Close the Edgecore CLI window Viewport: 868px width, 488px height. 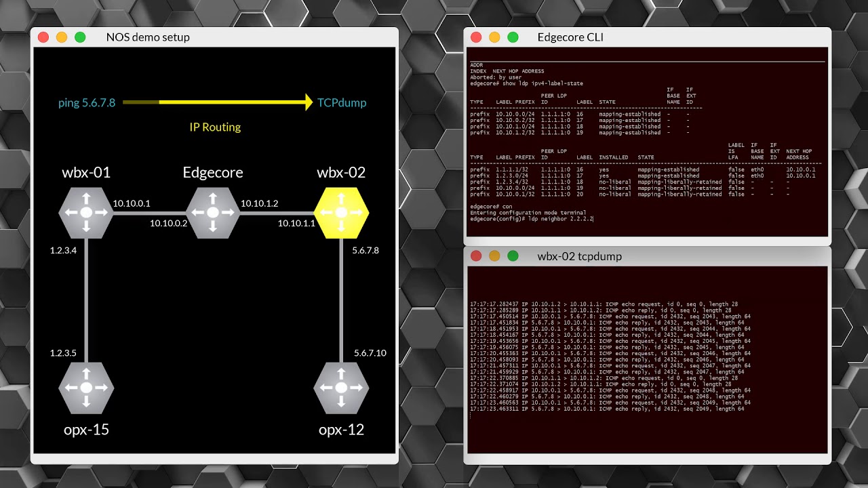(x=475, y=37)
